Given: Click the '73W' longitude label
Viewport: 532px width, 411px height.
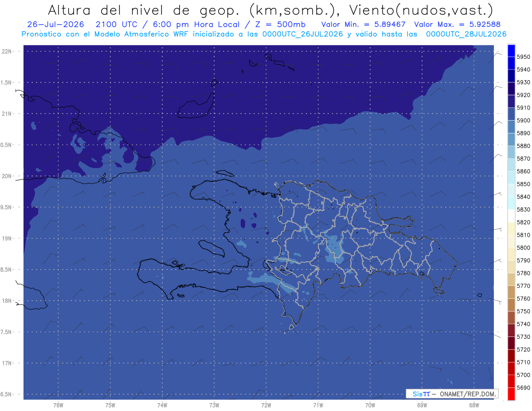Looking at the screenshot, I should (x=214, y=405).
